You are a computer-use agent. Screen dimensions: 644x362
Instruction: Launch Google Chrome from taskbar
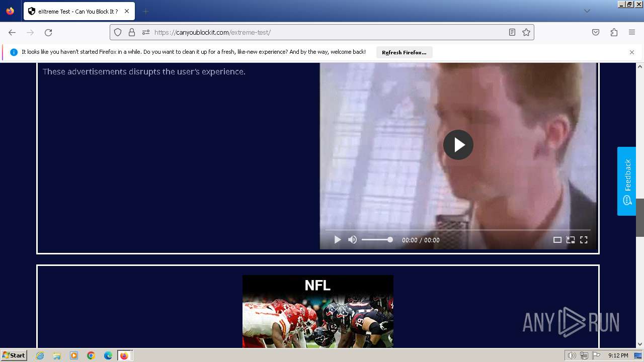[x=91, y=355]
